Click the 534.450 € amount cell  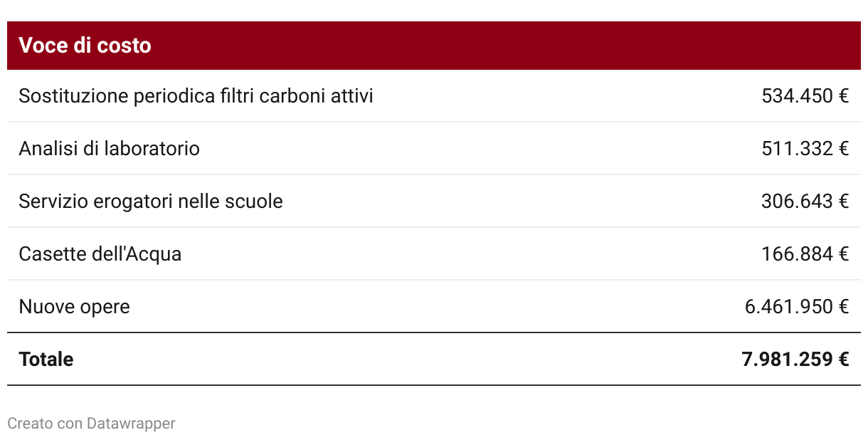coord(805,95)
